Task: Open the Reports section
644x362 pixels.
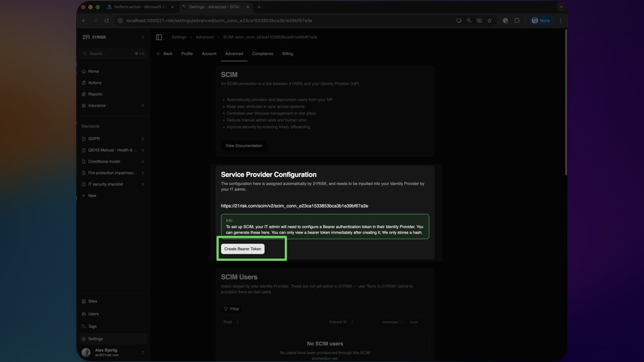Action: click(94, 94)
